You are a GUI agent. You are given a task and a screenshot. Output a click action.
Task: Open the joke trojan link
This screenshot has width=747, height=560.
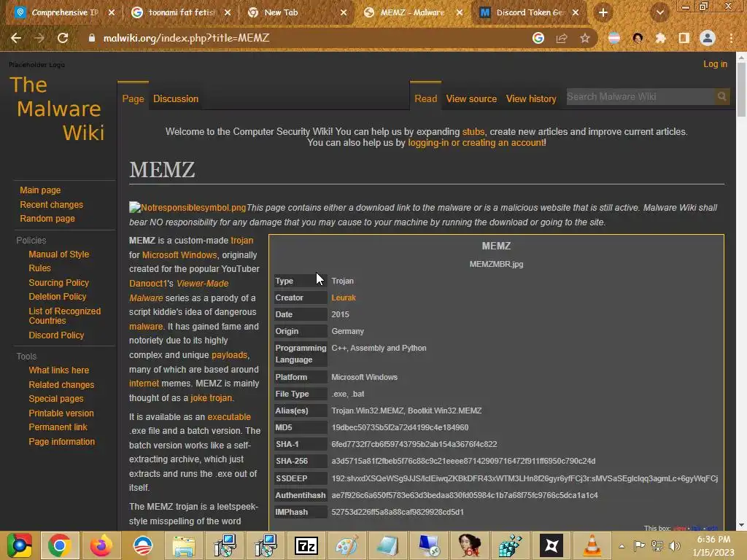[x=211, y=397]
